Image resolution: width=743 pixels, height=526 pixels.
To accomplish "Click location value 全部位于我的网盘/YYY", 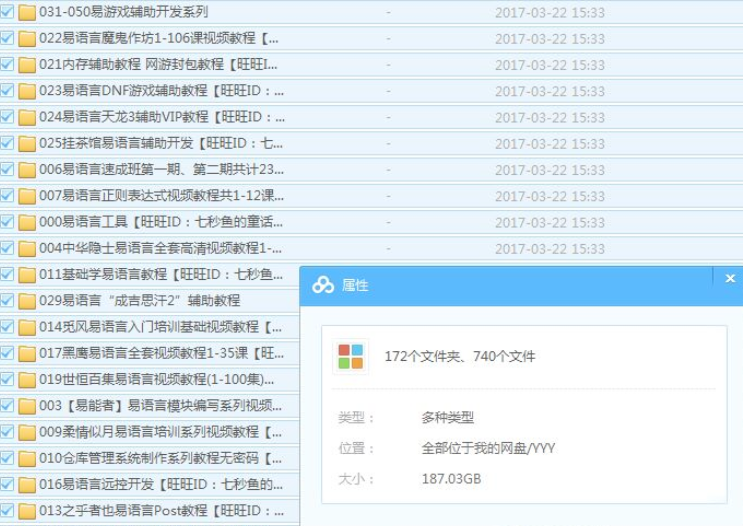I will (489, 448).
